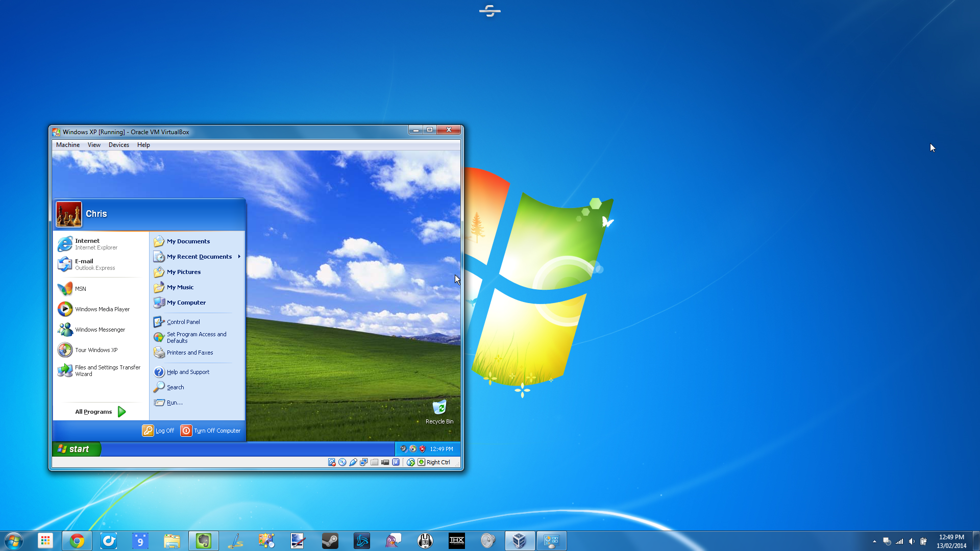The height and width of the screenshot is (551, 980).
Task: Open Windows Media Player from Start menu
Action: point(102,309)
